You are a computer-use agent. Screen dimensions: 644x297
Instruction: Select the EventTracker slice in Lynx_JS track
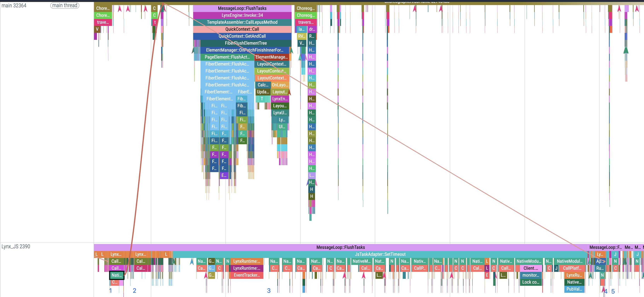point(247,275)
